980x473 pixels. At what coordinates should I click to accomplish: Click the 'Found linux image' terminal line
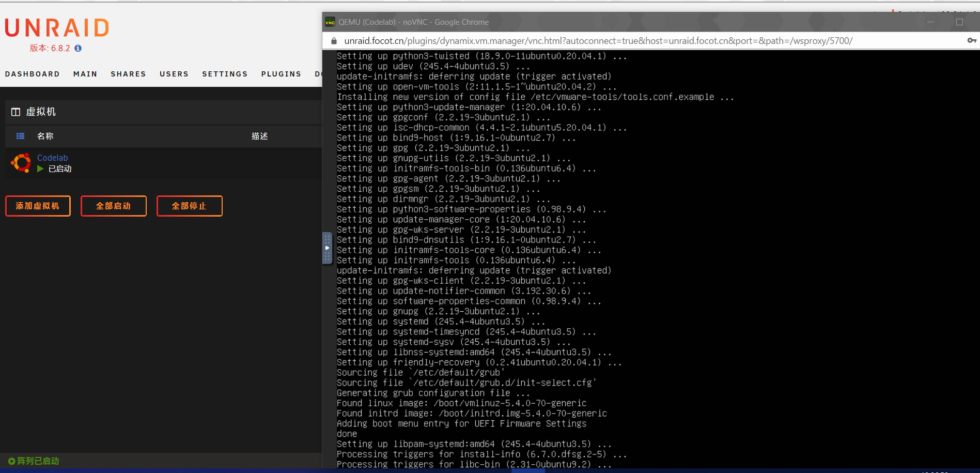tap(462, 403)
